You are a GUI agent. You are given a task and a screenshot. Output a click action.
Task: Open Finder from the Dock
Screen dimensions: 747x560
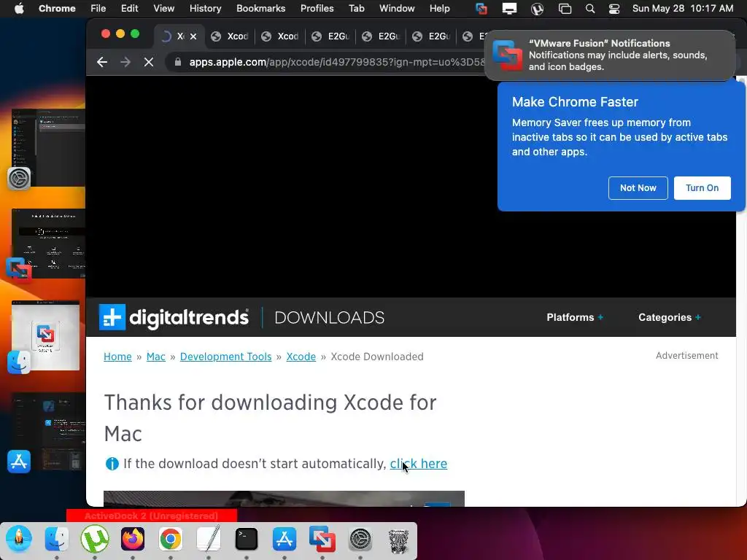pos(57,540)
